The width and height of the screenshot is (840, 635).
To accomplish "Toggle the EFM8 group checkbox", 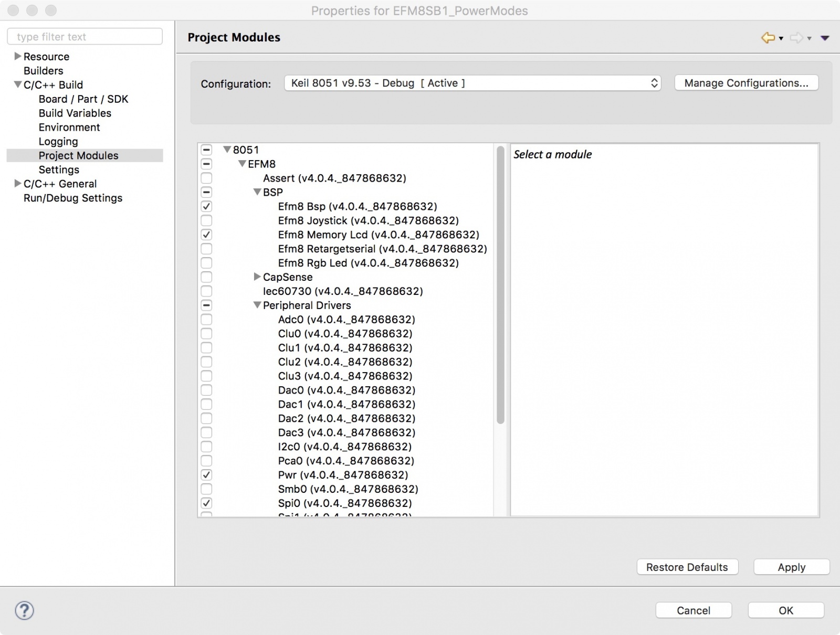I will coord(206,164).
